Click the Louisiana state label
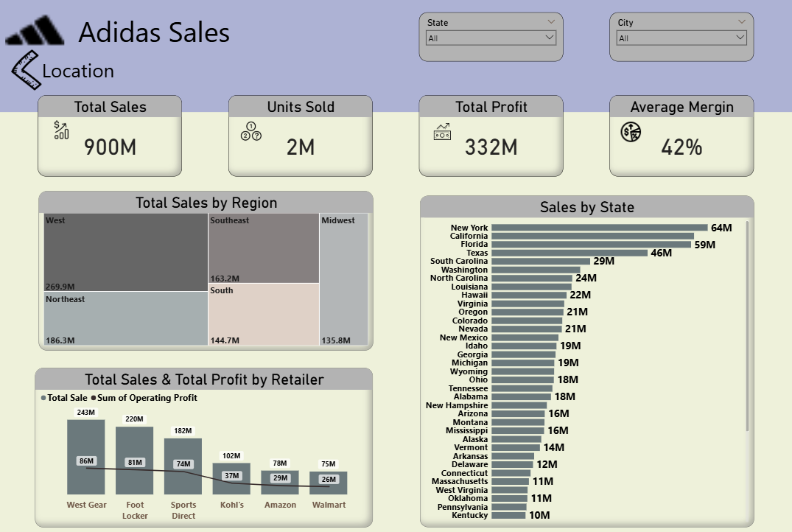 469,287
